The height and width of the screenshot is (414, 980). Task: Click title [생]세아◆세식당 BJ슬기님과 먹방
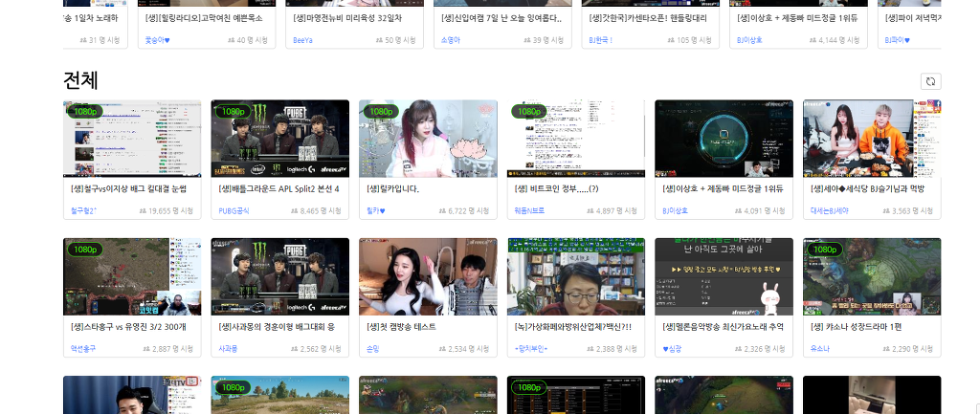(867, 188)
